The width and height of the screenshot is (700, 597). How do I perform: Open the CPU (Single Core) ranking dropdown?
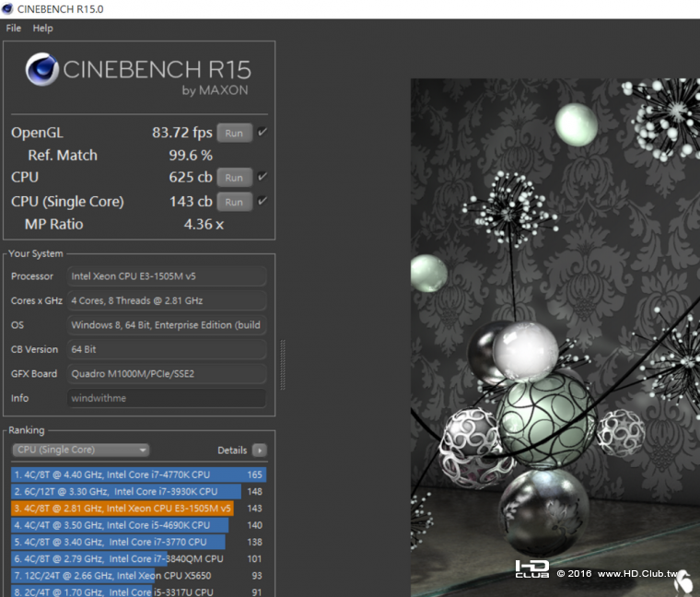[80, 451]
